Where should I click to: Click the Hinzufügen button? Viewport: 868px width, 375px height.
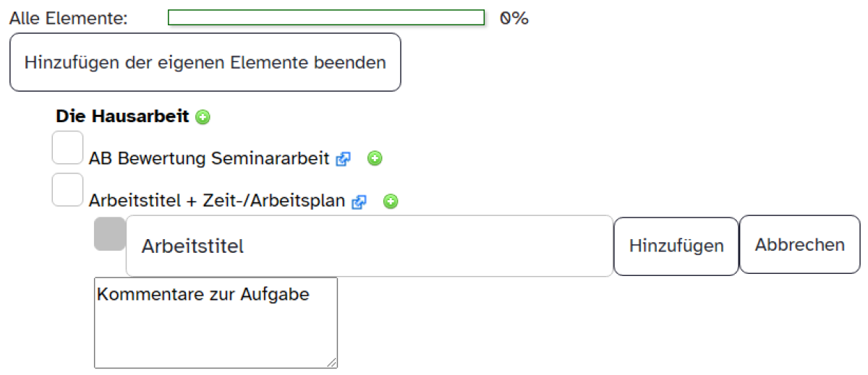click(x=676, y=246)
